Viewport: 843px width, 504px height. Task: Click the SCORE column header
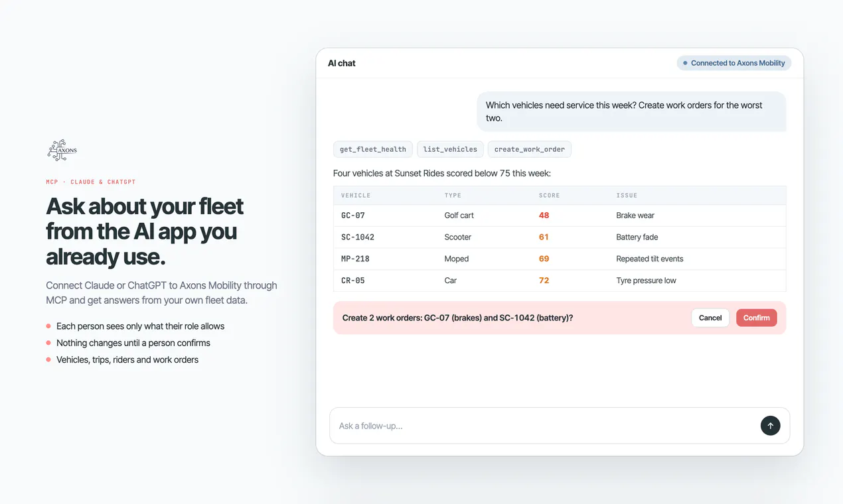[x=549, y=196]
